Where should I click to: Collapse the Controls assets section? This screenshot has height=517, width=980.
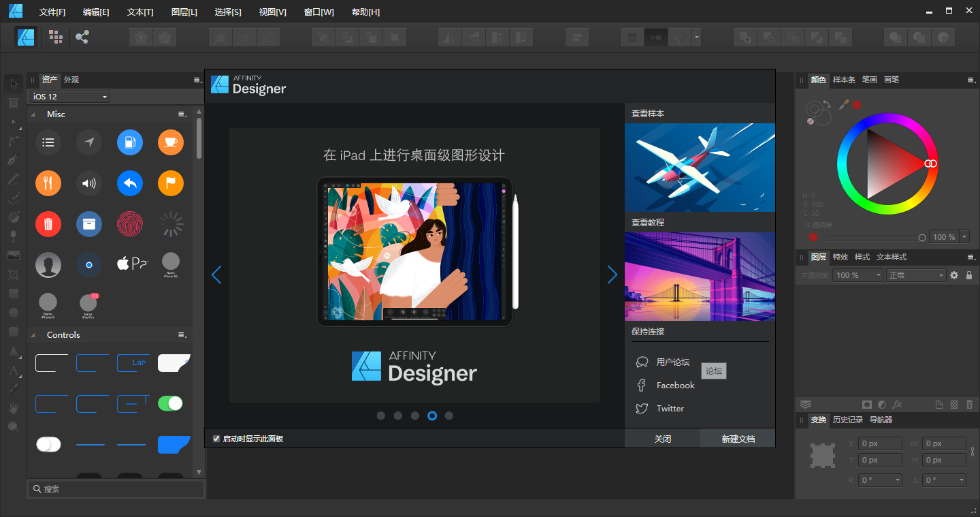[x=33, y=335]
